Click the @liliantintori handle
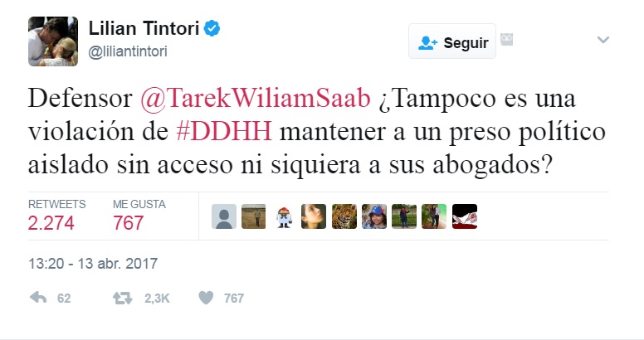Image resolution: width=644 pixels, height=340 pixels. pos(128,51)
